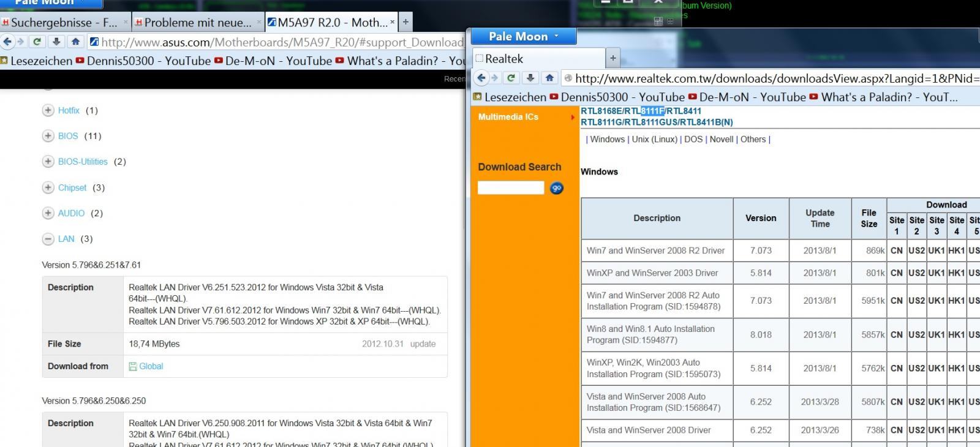Close the Probleme mit neue... tab
Viewport: 980px width, 447px height.
coord(259,23)
